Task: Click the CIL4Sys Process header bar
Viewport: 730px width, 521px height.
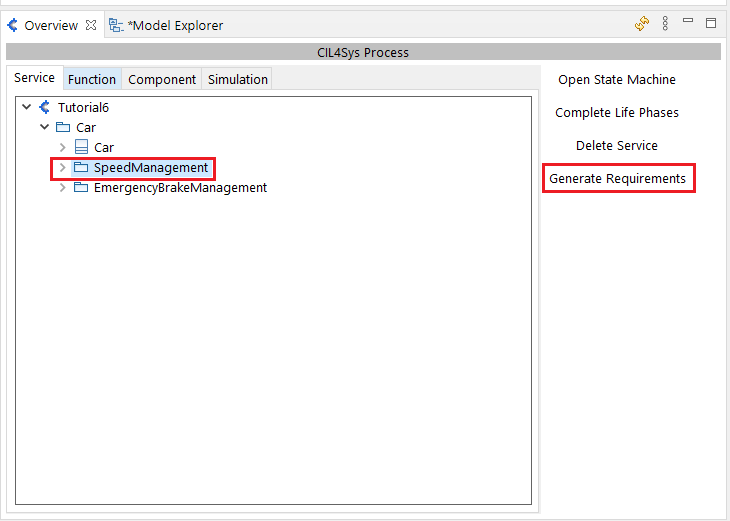Action: [363, 52]
